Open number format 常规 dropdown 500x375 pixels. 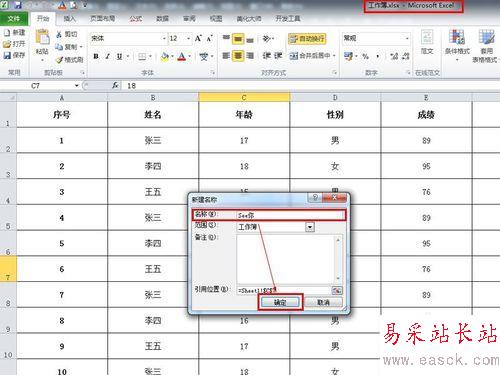[x=407, y=39]
